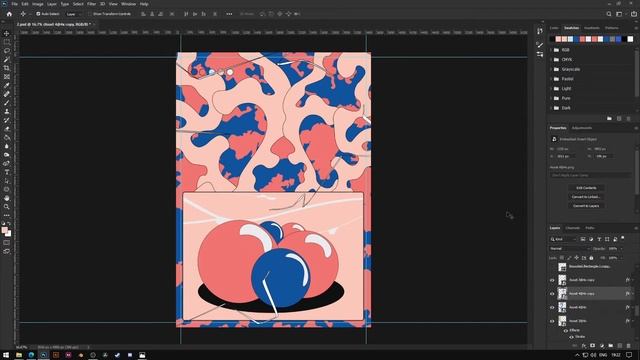Select the Move tool in the toolbox
The image size is (640, 360).
pyautogui.click(x=7, y=33)
